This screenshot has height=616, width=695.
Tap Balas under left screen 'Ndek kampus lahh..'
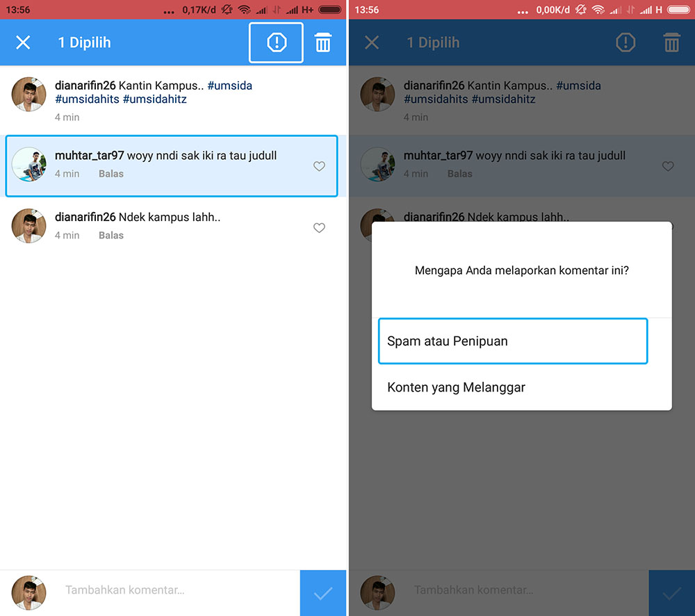111,236
